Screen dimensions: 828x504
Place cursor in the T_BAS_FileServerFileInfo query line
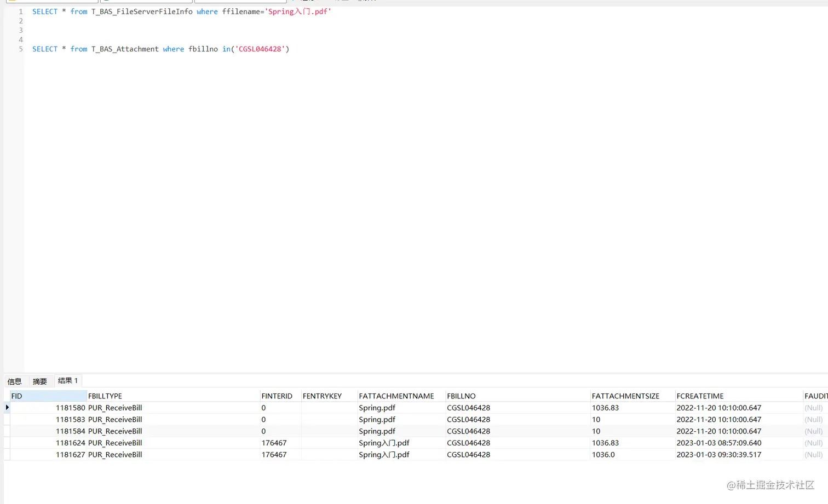pyautogui.click(x=182, y=11)
